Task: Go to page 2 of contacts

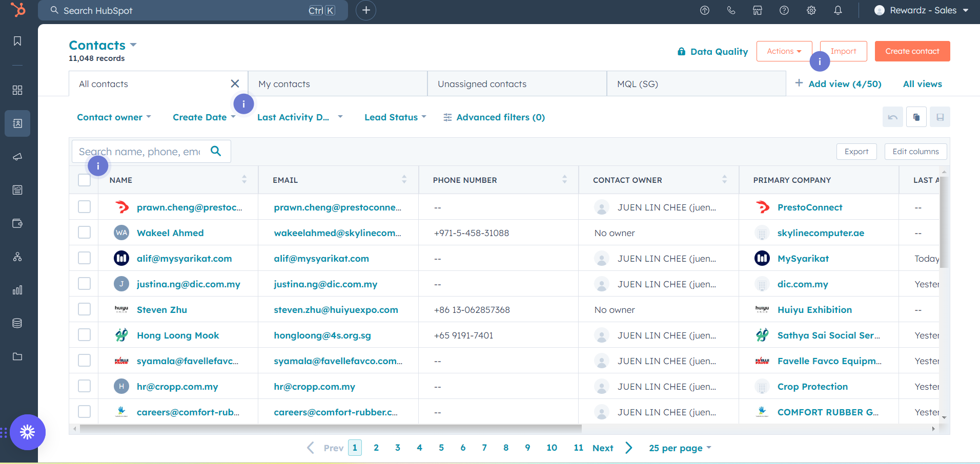Action: tap(376, 448)
